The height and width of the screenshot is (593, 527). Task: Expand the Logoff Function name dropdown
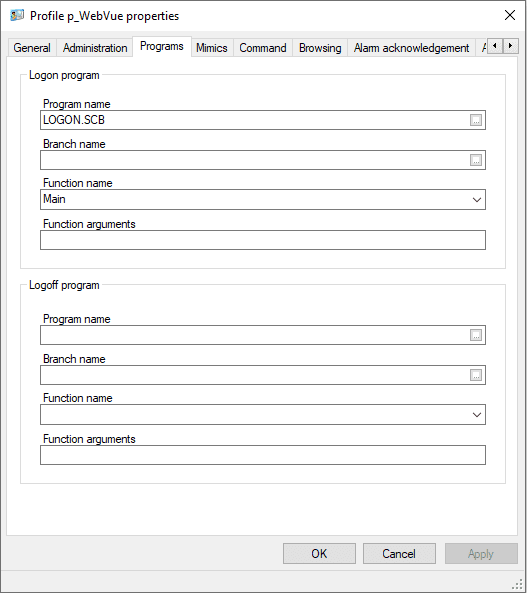point(477,415)
